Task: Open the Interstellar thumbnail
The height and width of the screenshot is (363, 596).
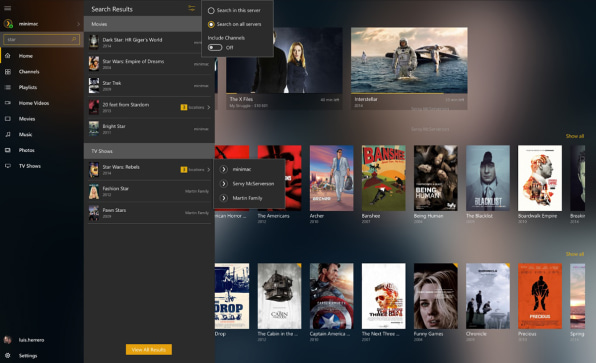Action: 409,60
